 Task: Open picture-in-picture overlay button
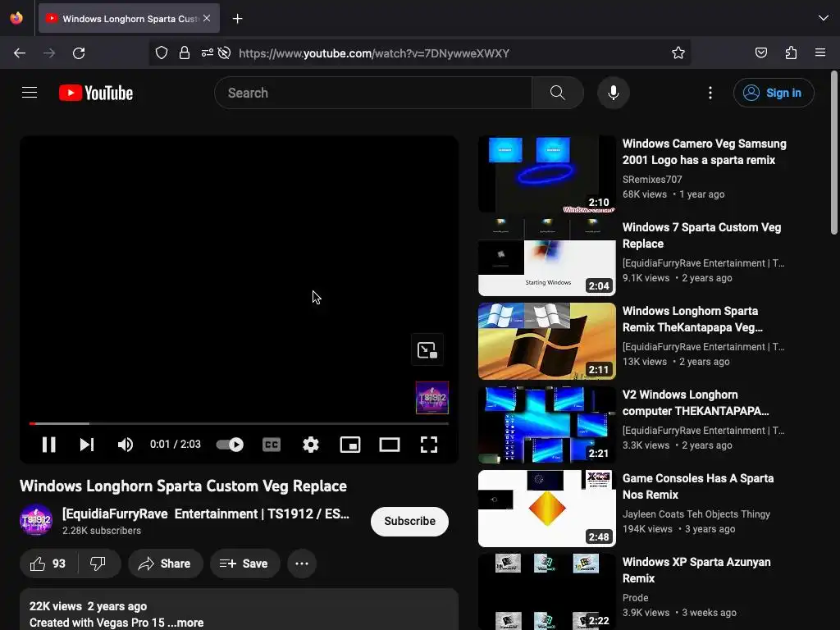tap(427, 349)
